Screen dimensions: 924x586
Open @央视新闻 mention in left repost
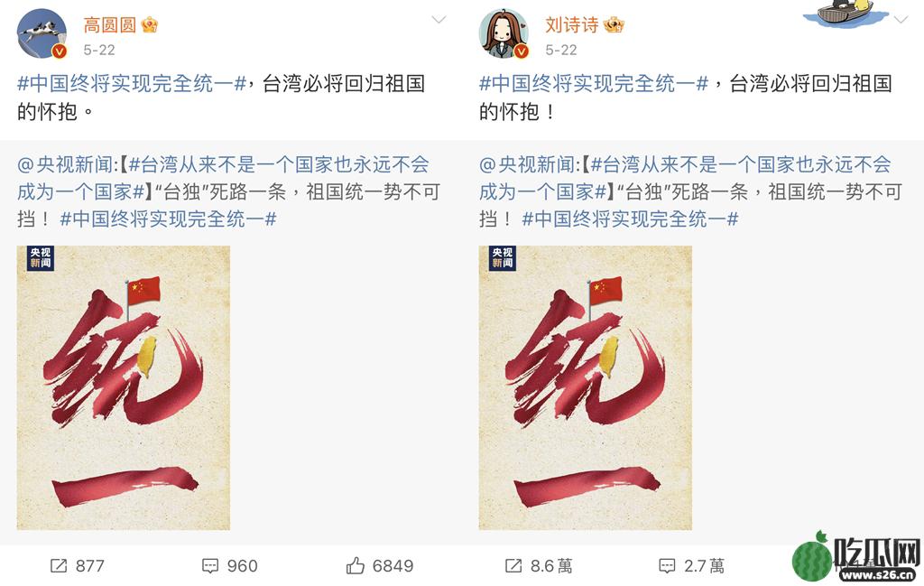(x=69, y=164)
